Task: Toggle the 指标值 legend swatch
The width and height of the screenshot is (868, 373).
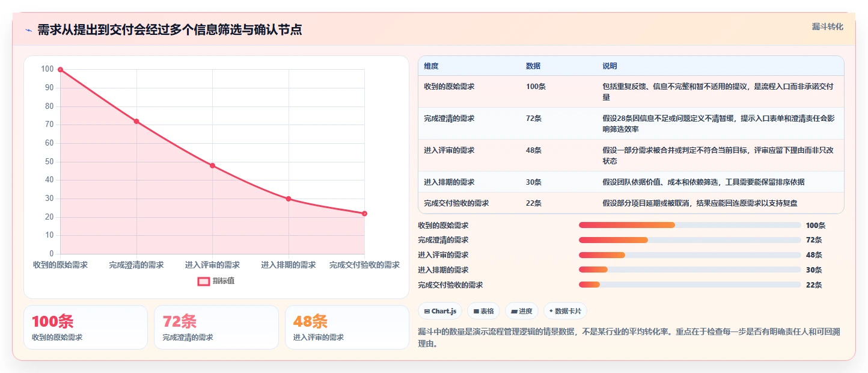Action: click(x=204, y=281)
